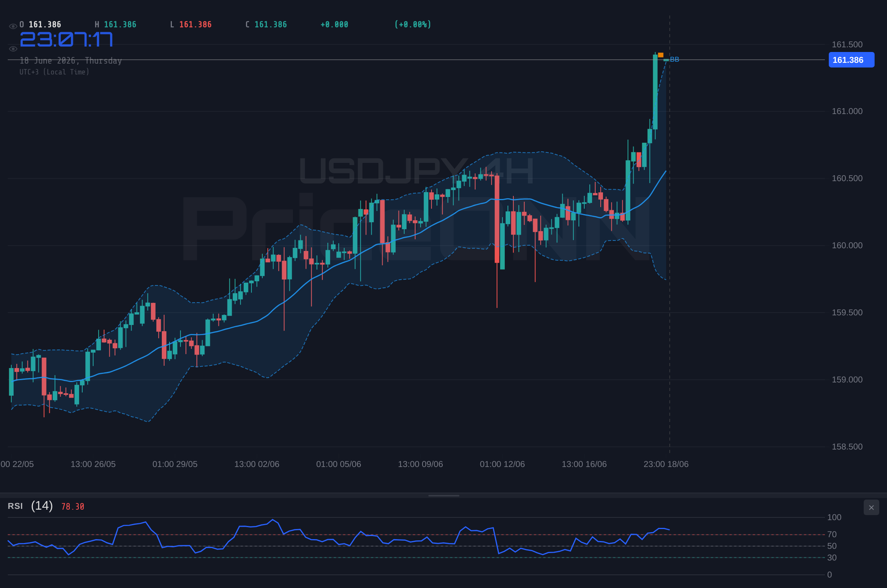Click the 13:00 02/06 time axis label
Viewport: 887px width, 588px height.
(257, 464)
